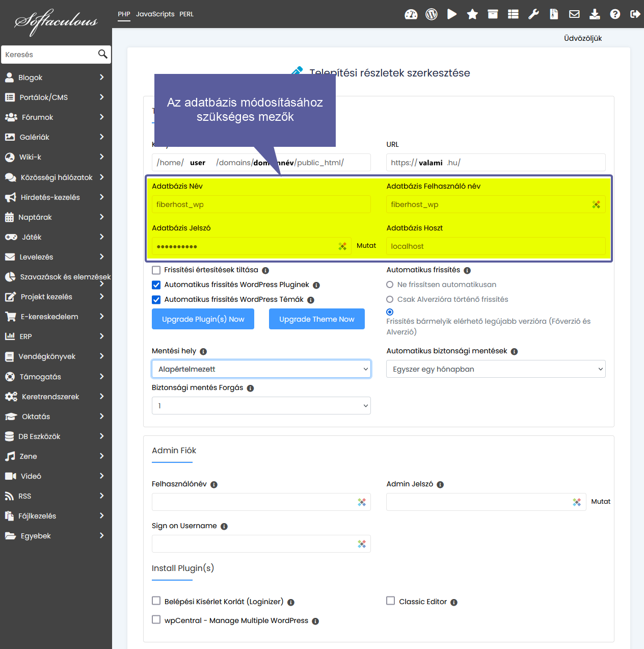644x649 pixels.
Task: Click the info icon beside Admin Jelszó
Action: (440, 484)
